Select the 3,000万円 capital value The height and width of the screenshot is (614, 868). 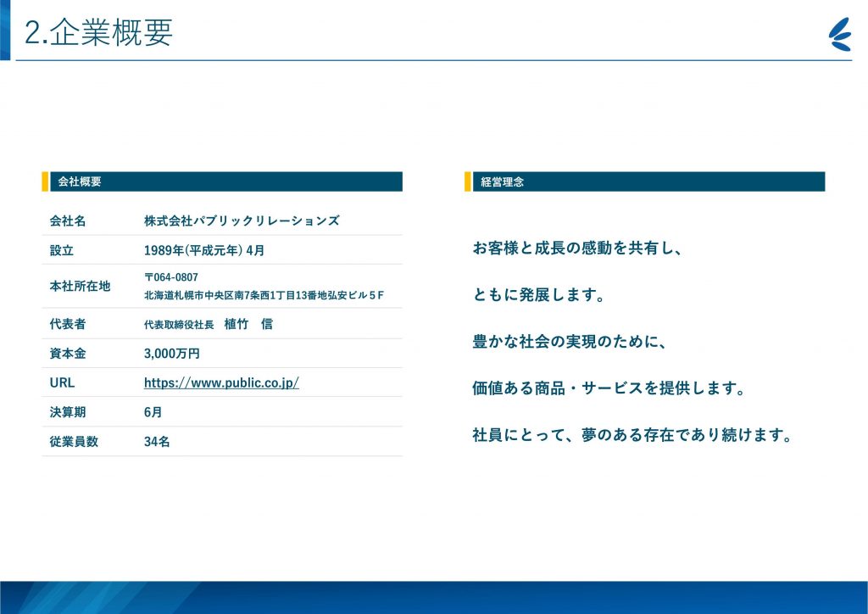[172, 354]
